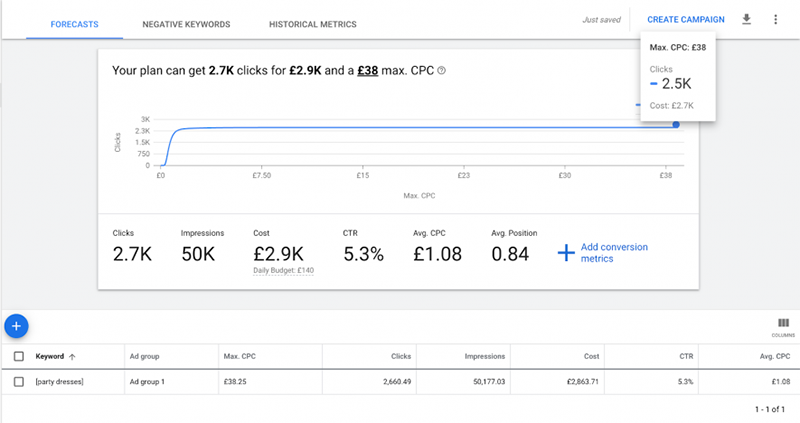The height and width of the screenshot is (423, 800).
Task: Download the keyword plan
Action: click(x=746, y=19)
